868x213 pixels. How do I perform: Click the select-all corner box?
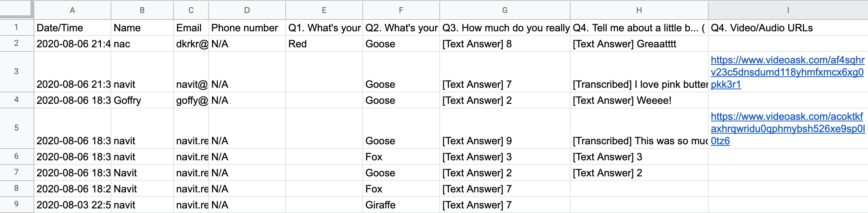16,10
